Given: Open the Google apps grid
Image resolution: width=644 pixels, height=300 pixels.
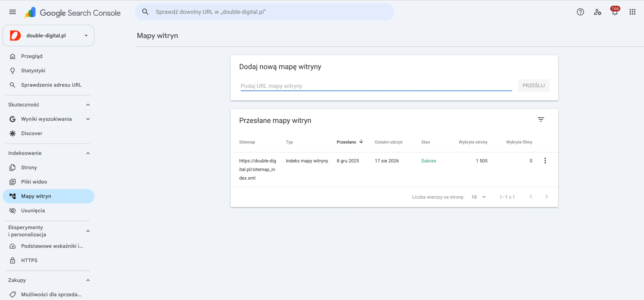Looking at the screenshot, I should 632,12.
